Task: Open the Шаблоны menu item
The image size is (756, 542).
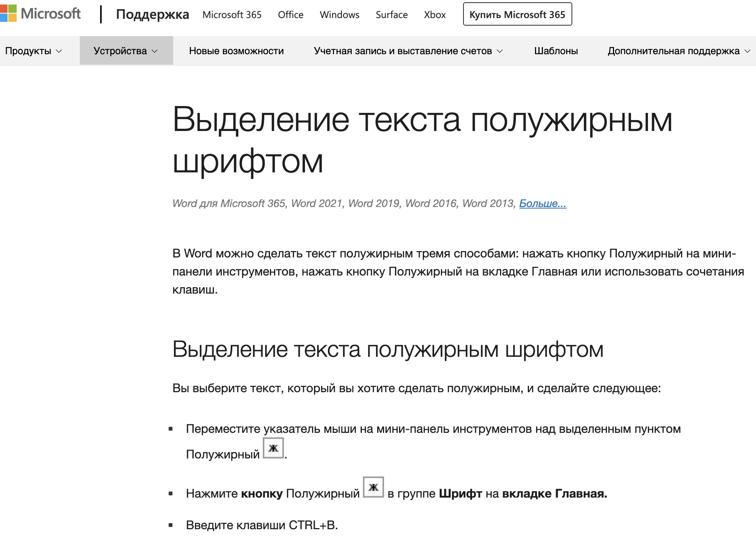Action: click(556, 51)
